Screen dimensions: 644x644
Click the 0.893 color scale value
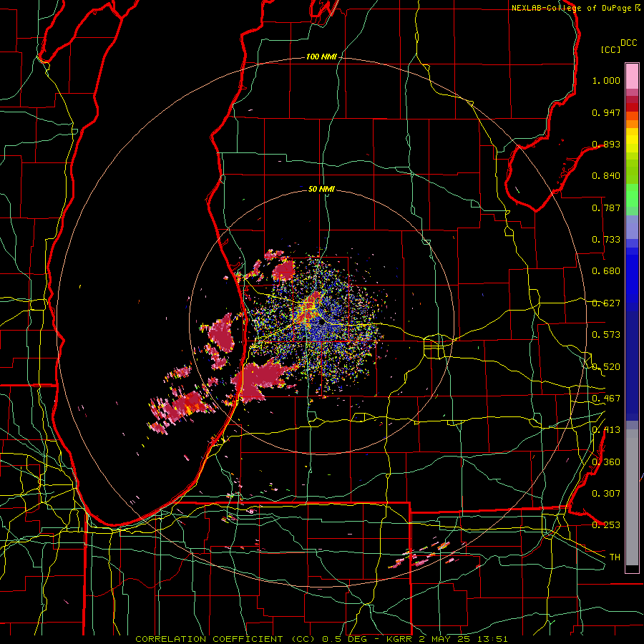coord(606,144)
